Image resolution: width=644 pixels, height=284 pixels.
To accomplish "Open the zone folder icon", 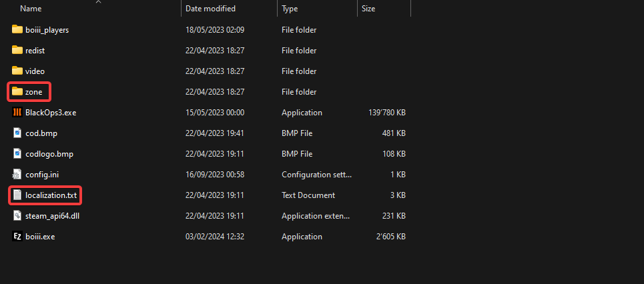I will click(x=17, y=91).
